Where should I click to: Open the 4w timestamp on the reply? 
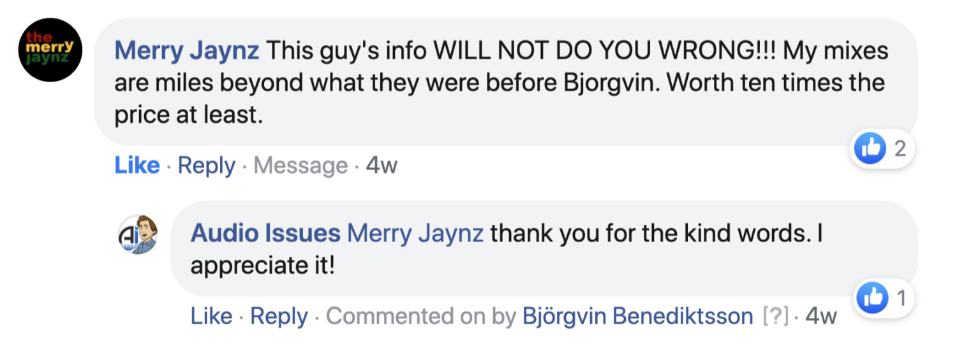click(821, 316)
